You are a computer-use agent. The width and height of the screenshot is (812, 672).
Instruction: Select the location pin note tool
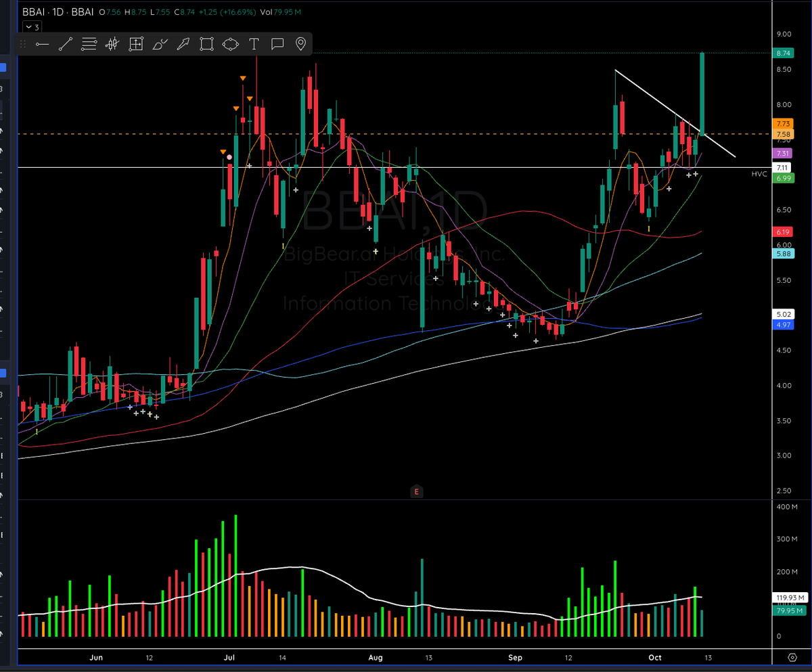click(300, 44)
